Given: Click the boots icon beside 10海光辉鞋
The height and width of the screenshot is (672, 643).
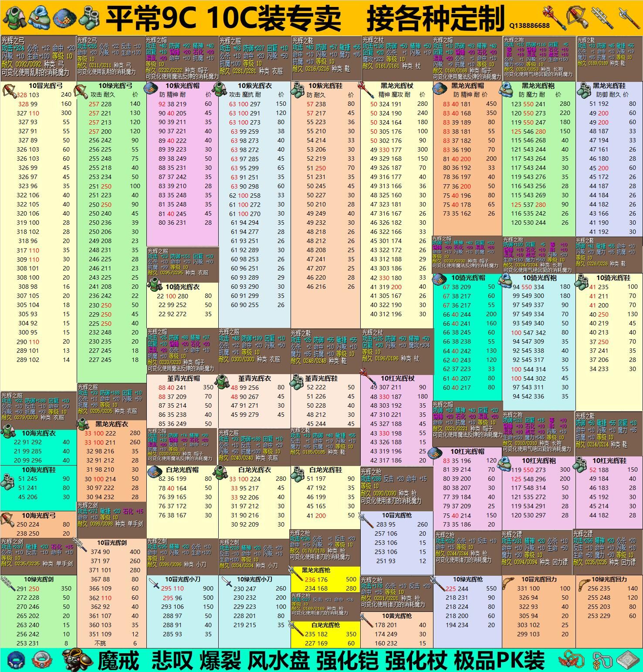Looking at the screenshot, I should click(x=8, y=481).
